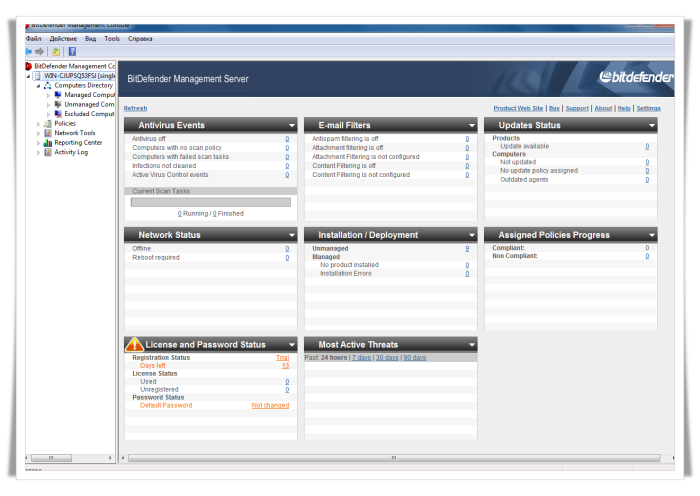Open the License and Password Status dropdown arrow
Screen dimensions: 700x496
292,345
